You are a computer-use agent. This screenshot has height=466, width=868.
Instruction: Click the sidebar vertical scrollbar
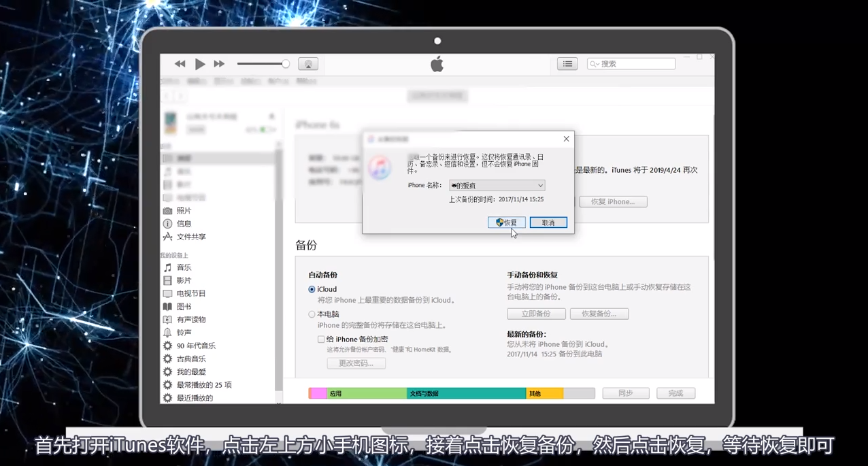pyautogui.click(x=278, y=272)
